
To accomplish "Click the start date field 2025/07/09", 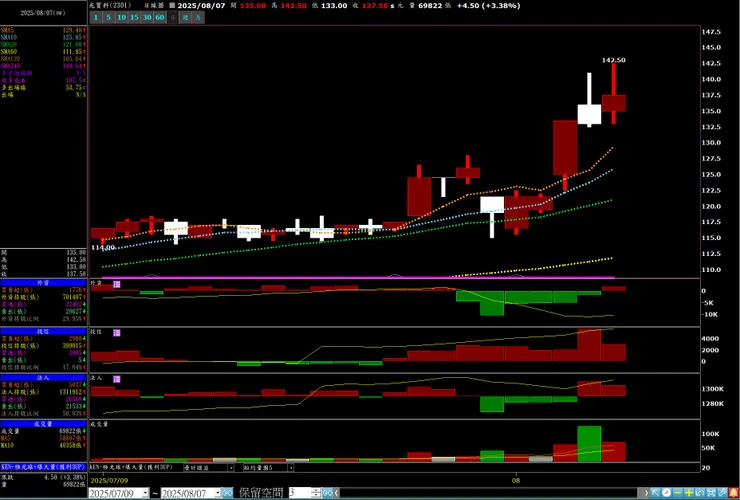I will point(115,493).
